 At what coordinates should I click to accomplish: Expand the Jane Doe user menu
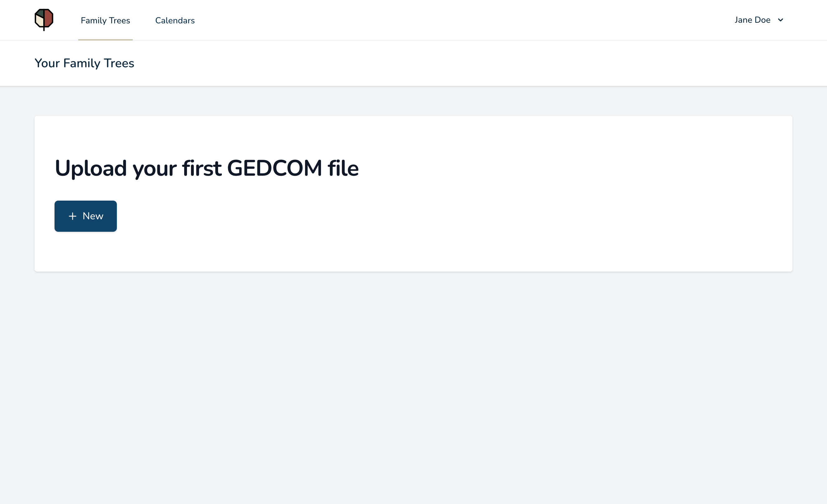click(759, 20)
